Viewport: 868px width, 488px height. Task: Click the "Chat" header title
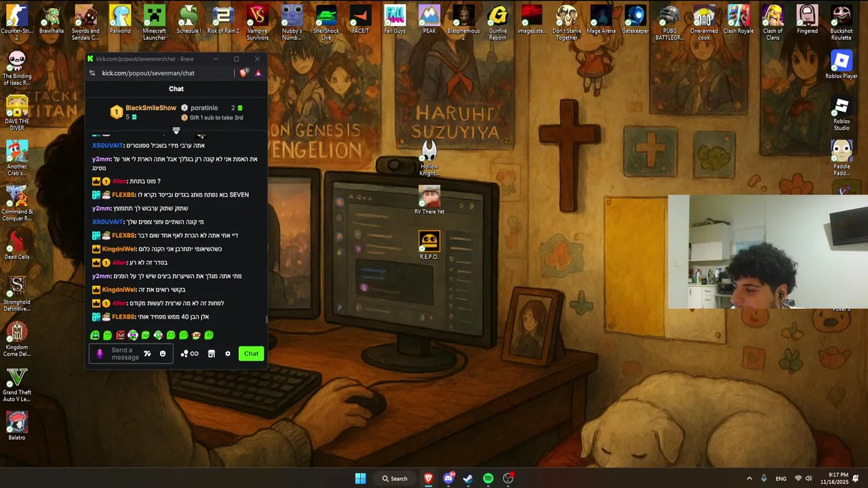pos(176,89)
